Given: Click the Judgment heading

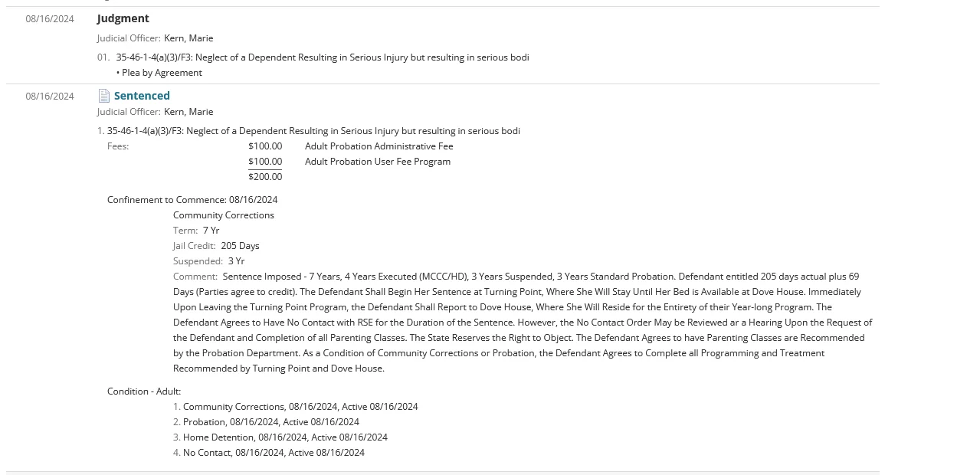Looking at the screenshot, I should click(123, 18).
